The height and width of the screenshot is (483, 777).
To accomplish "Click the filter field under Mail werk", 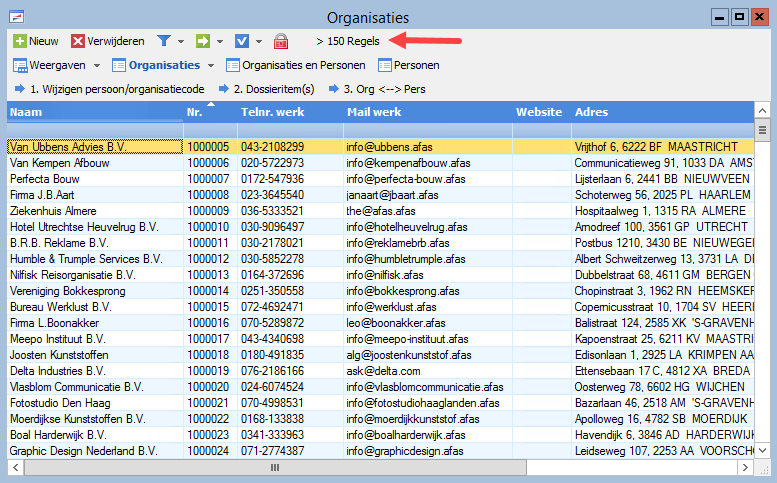I will point(428,130).
